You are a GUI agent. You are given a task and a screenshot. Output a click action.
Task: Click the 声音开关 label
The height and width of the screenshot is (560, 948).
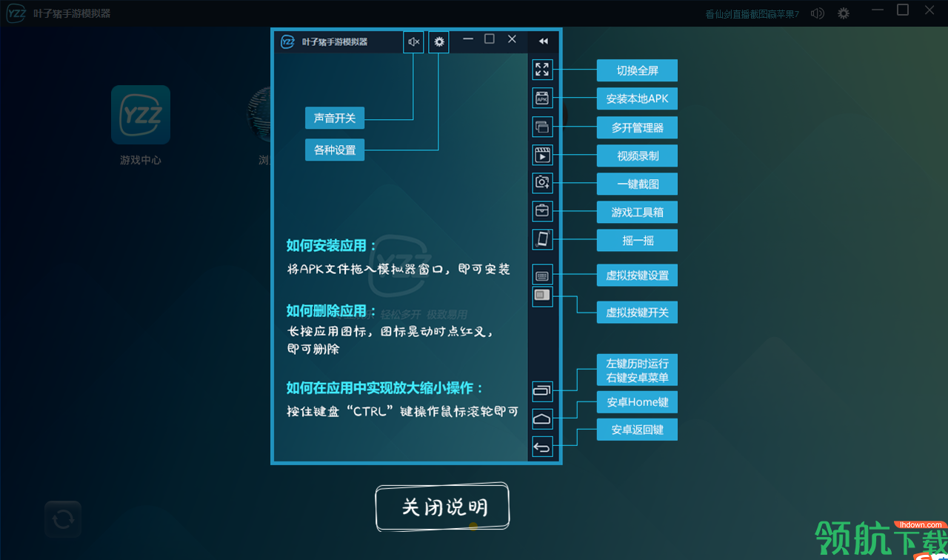pyautogui.click(x=335, y=118)
